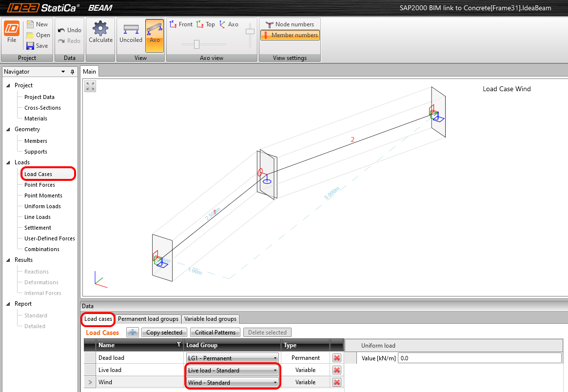The image size is (568, 392).
Task: Click the Undo icon
Action: pyautogui.click(x=69, y=30)
